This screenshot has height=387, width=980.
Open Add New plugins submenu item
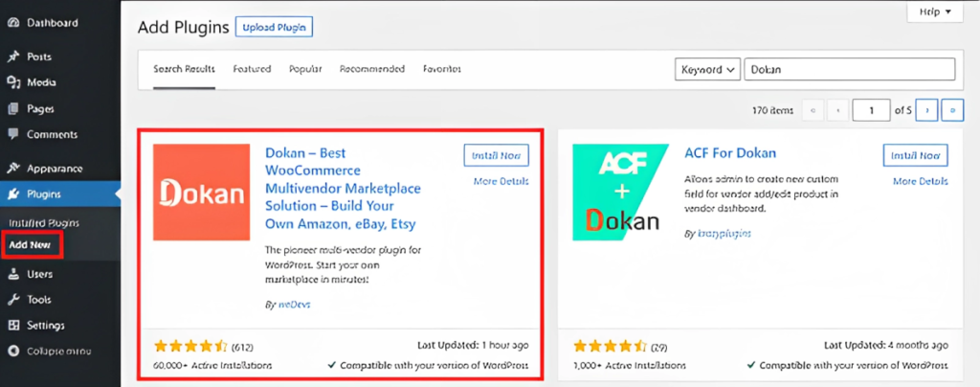[30, 245]
